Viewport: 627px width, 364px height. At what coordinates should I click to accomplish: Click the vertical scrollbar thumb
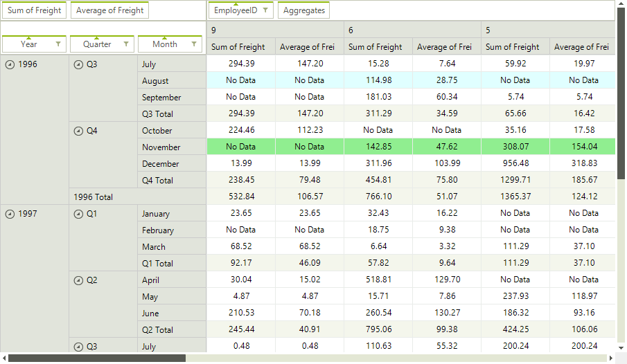[621, 93]
